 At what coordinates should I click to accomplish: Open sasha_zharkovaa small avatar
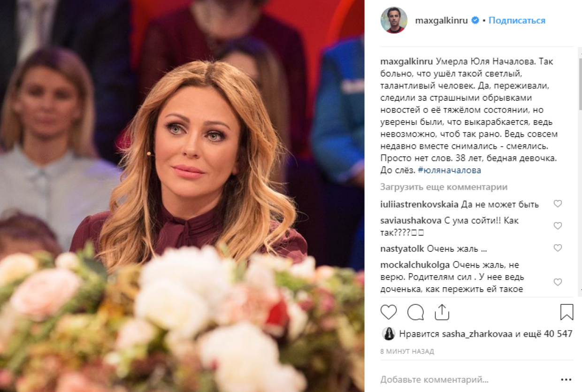point(388,334)
